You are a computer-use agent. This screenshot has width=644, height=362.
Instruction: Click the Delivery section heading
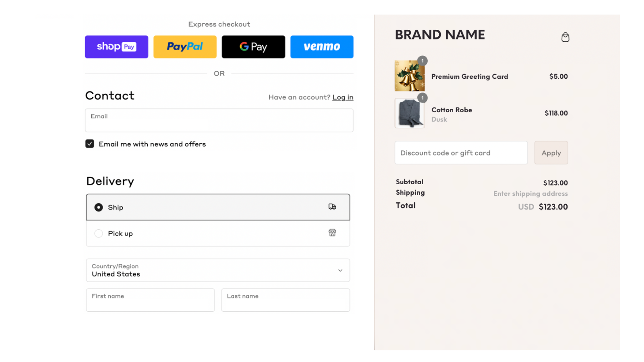tap(109, 181)
